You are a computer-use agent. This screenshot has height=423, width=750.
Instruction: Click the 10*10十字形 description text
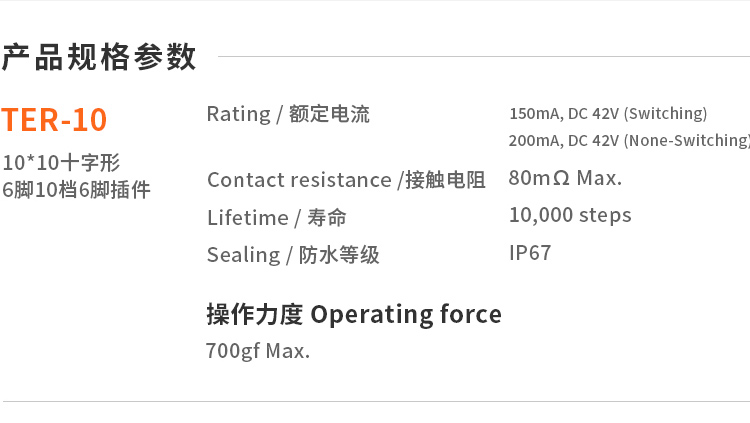tap(61, 163)
